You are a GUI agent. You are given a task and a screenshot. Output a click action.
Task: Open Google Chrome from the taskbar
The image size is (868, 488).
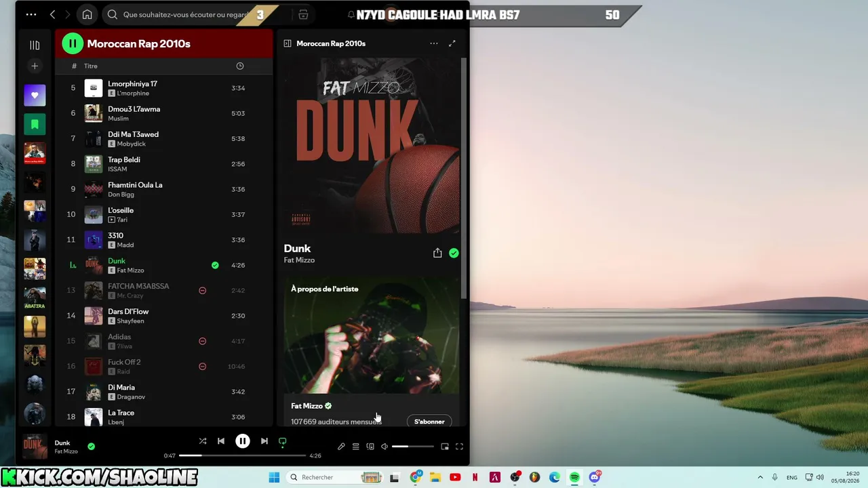[x=416, y=477]
